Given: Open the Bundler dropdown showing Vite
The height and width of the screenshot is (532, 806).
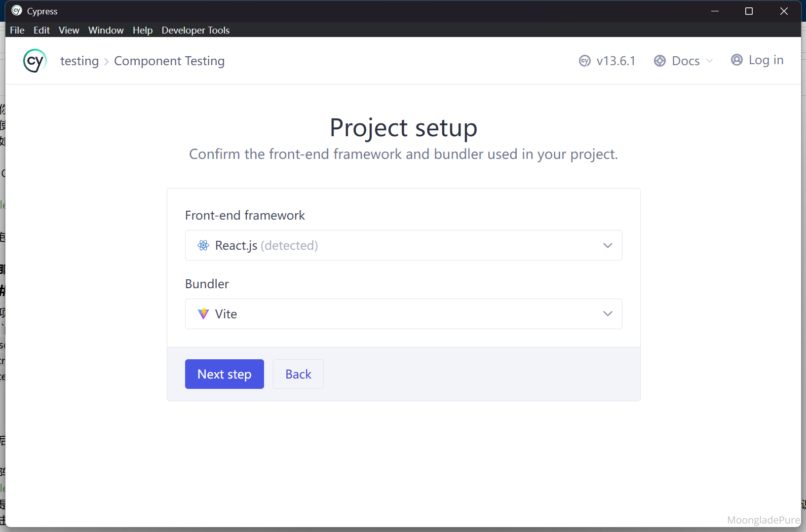Looking at the screenshot, I should click(x=403, y=314).
